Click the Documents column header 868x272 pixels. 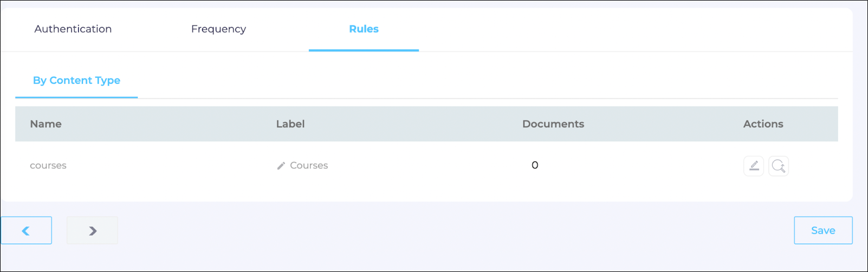(553, 124)
